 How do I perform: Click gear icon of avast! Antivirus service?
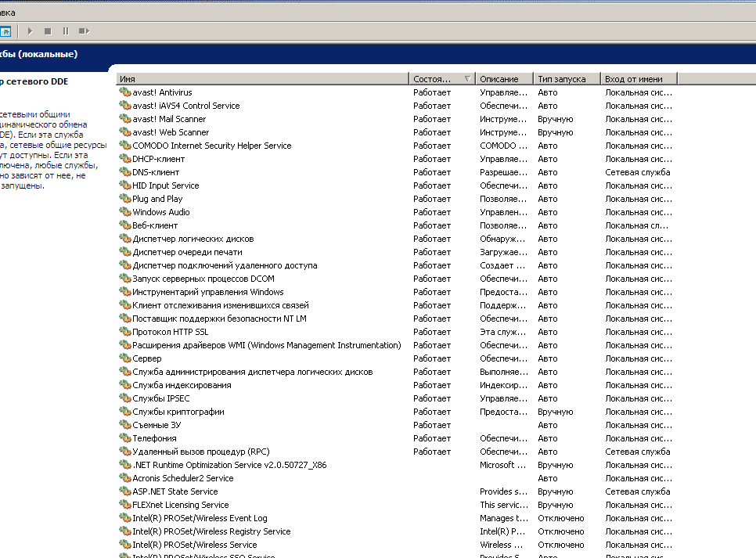point(125,92)
